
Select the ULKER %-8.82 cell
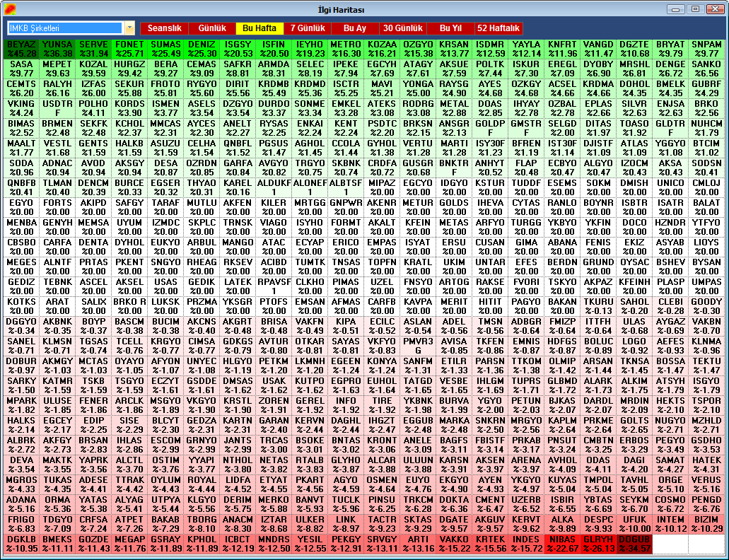pyautogui.click(x=310, y=524)
